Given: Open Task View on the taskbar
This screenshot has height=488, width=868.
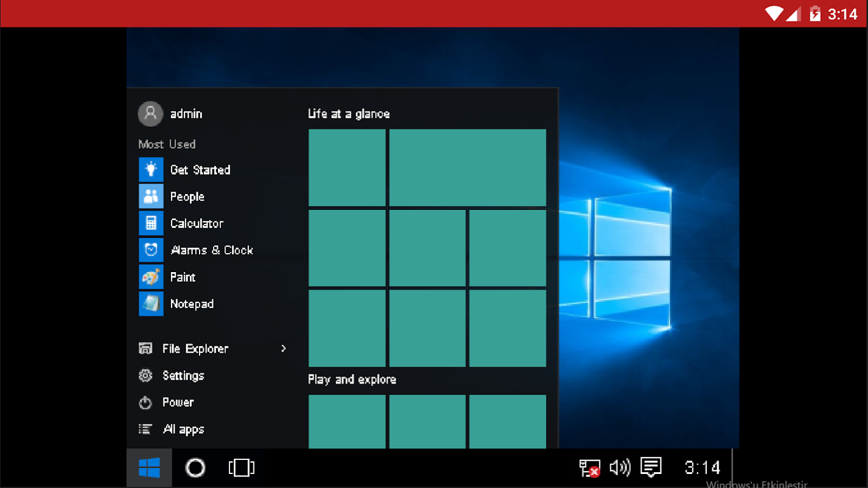Looking at the screenshot, I should pos(242,468).
